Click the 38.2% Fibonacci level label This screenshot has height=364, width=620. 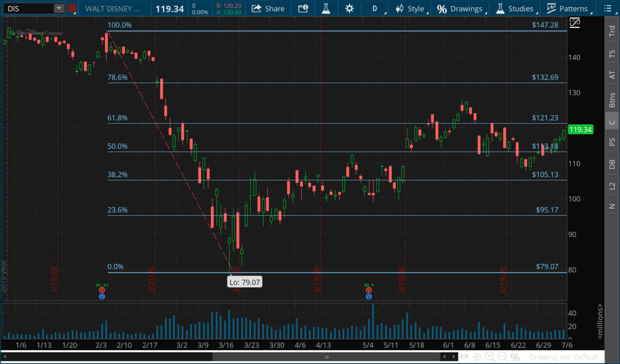point(117,175)
